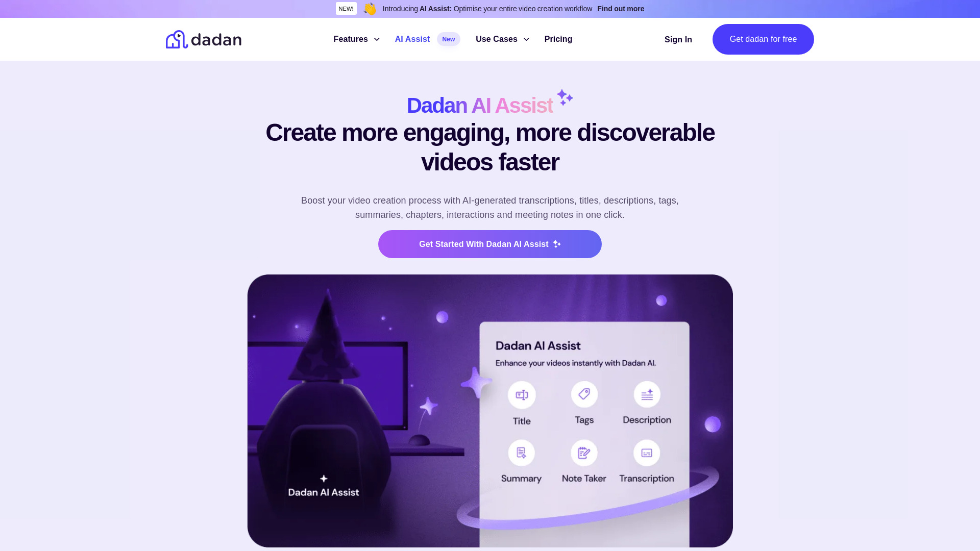Click the Summary generation icon
980x551 pixels.
pos(521,452)
